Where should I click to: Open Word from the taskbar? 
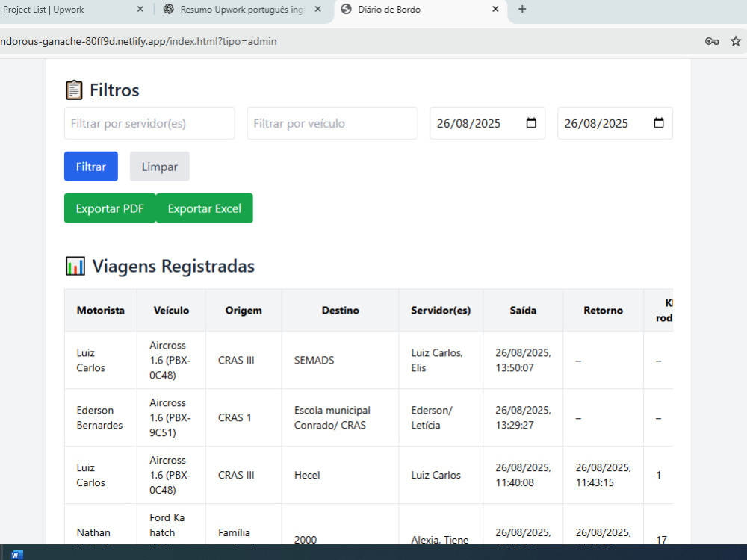tap(16, 554)
